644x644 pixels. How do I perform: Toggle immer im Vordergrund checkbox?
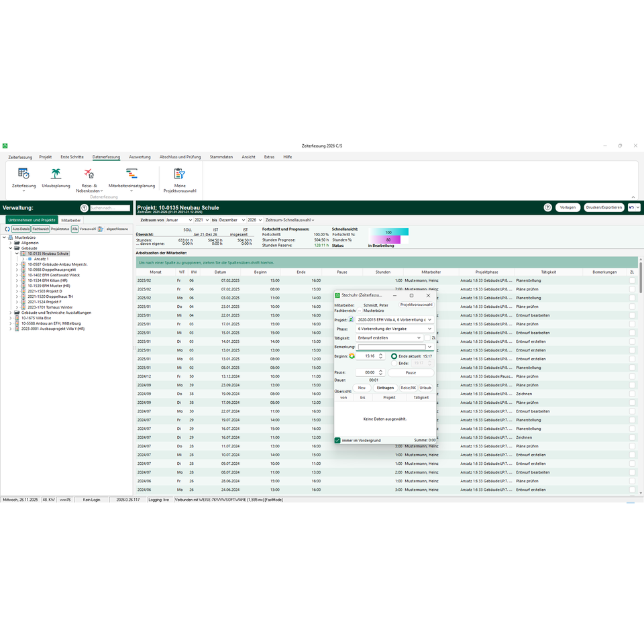click(x=337, y=440)
